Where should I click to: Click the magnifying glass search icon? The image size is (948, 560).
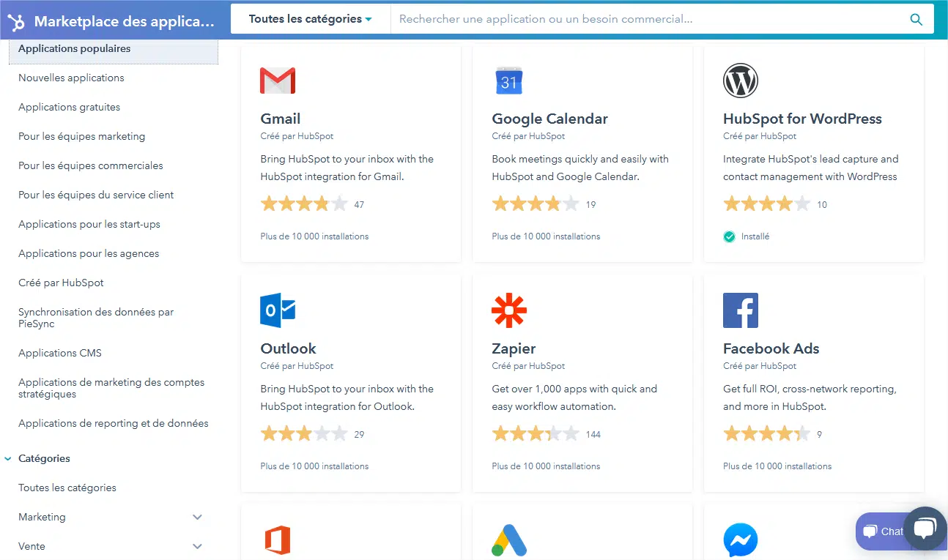pos(916,20)
